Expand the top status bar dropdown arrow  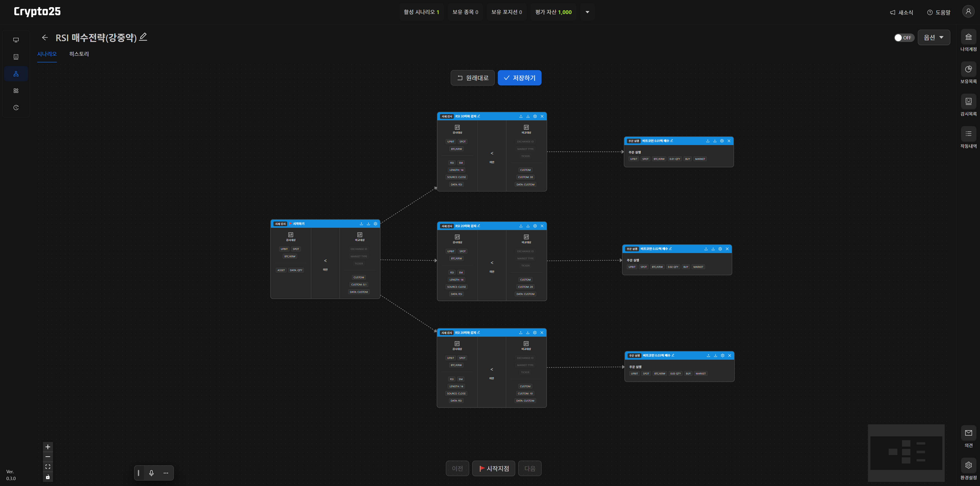pos(587,12)
